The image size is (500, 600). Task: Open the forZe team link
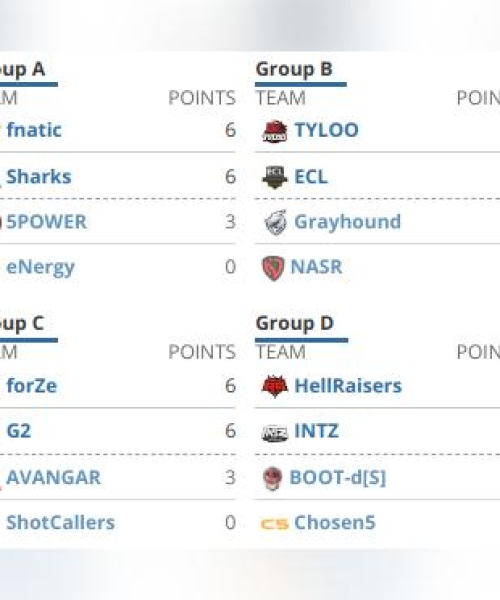pyautogui.click(x=32, y=386)
